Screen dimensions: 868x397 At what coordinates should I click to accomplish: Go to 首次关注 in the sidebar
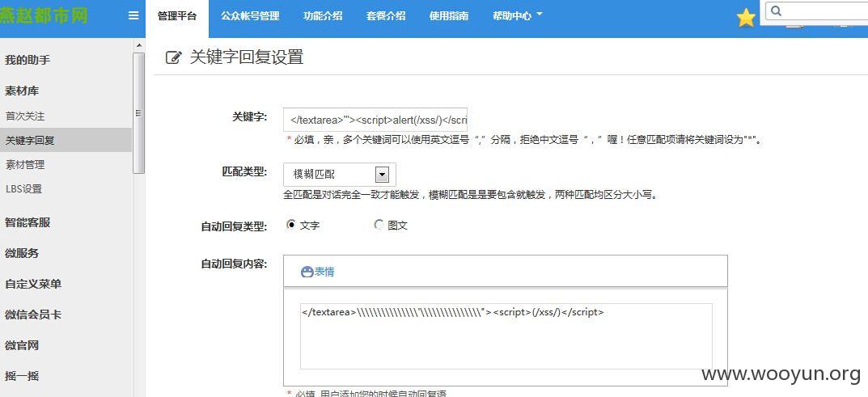pos(25,116)
